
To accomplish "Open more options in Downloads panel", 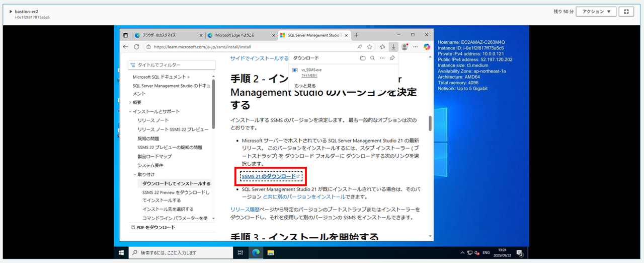I will (x=382, y=58).
